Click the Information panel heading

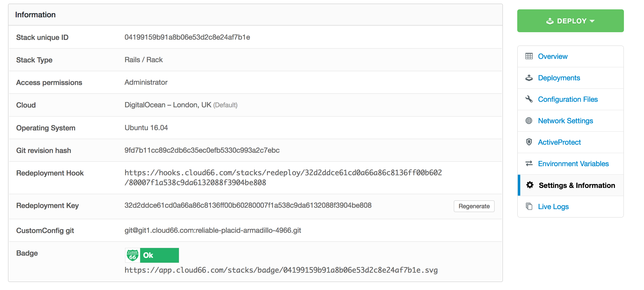[x=35, y=15]
